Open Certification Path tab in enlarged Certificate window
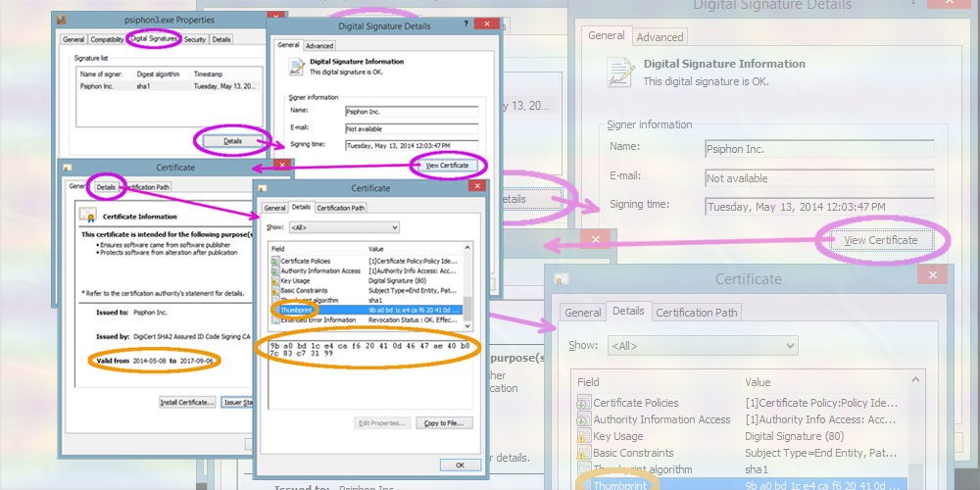Image resolution: width=980 pixels, height=490 pixels. 696,313
